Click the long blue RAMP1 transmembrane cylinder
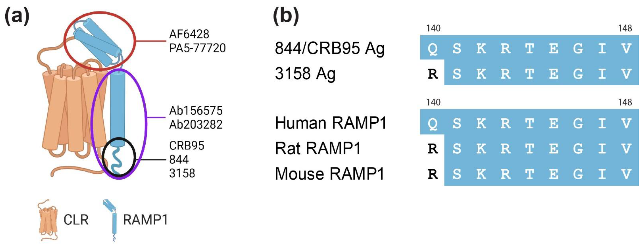The image size is (644, 245). [118, 108]
